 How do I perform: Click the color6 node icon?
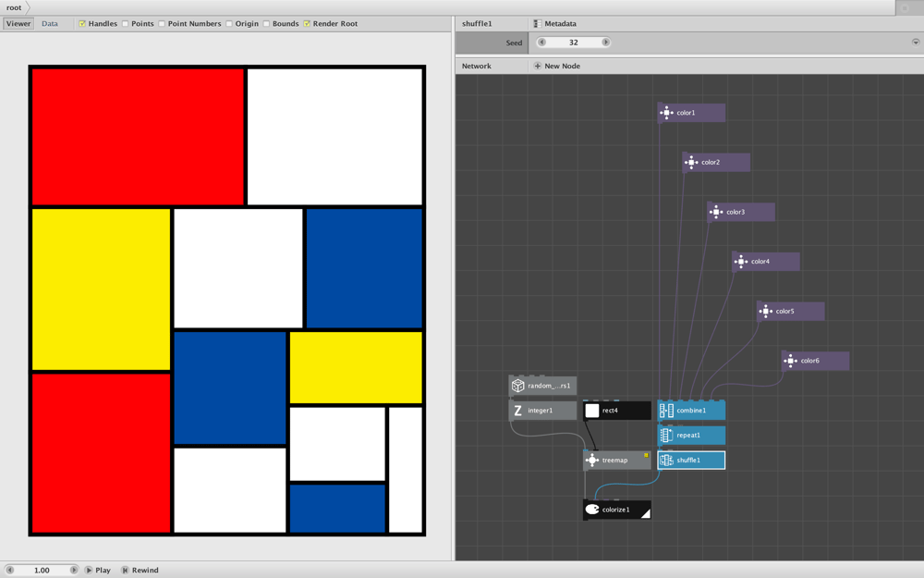tap(790, 361)
